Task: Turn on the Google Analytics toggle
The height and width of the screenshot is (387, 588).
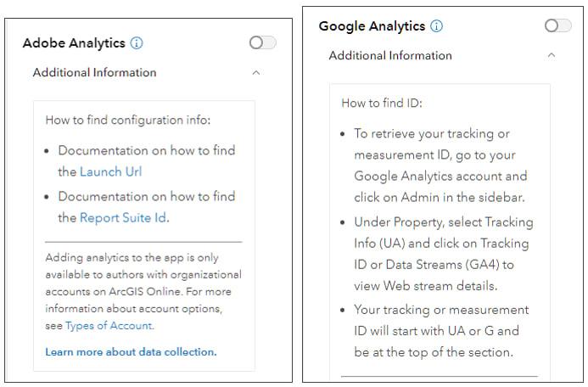Action: click(x=557, y=25)
